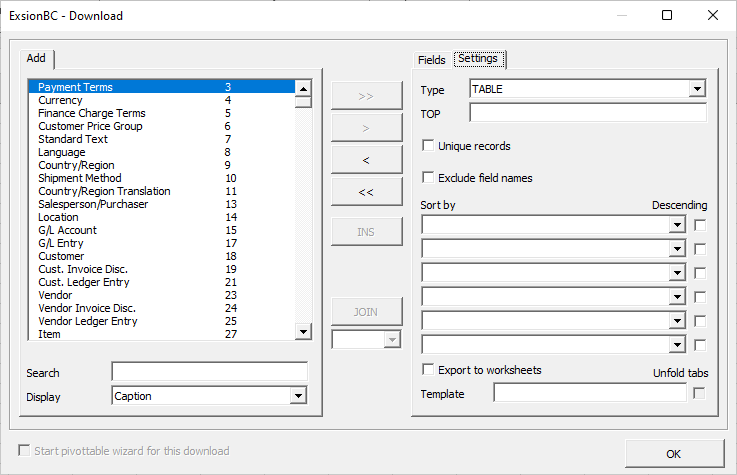Viewport: 737px width, 475px height.
Task: Select Currency in the table list
Action: click(x=161, y=100)
